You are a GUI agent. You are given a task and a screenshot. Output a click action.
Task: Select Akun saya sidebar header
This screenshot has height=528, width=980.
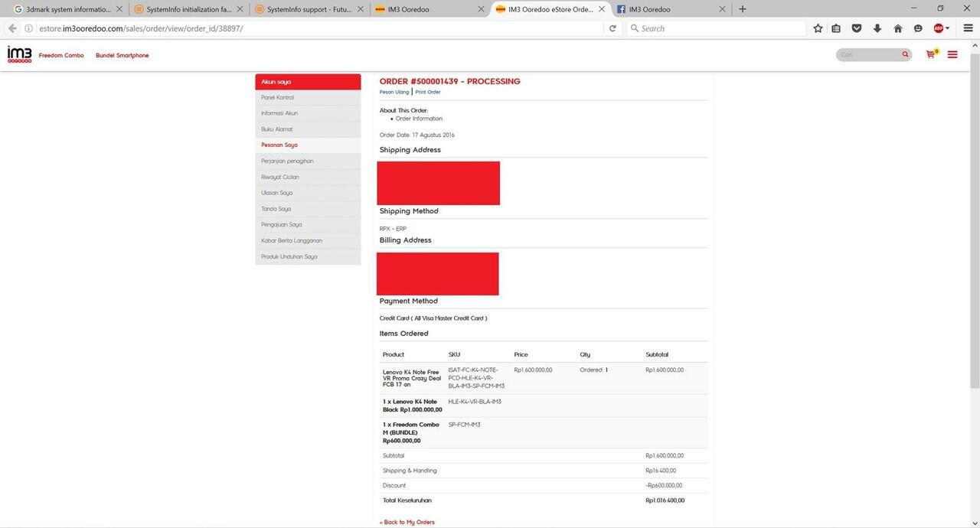point(308,82)
